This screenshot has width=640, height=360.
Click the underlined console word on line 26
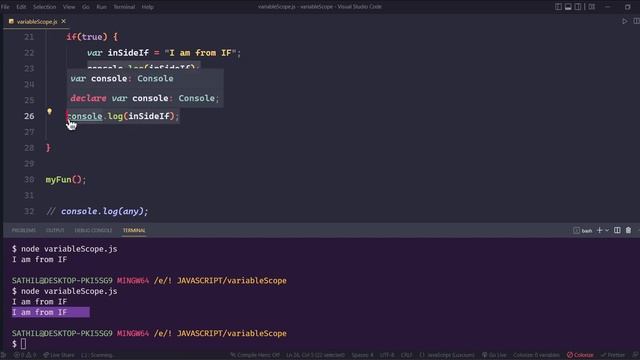coord(84,116)
